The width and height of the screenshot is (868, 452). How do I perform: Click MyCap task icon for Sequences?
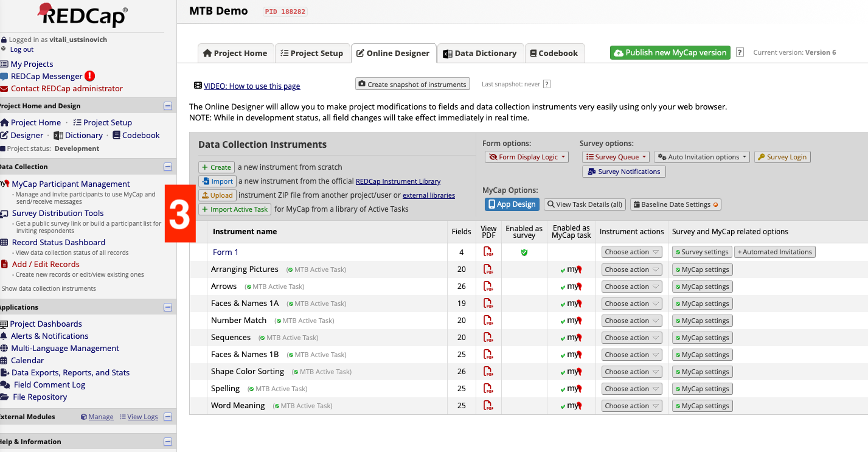click(x=571, y=338)
